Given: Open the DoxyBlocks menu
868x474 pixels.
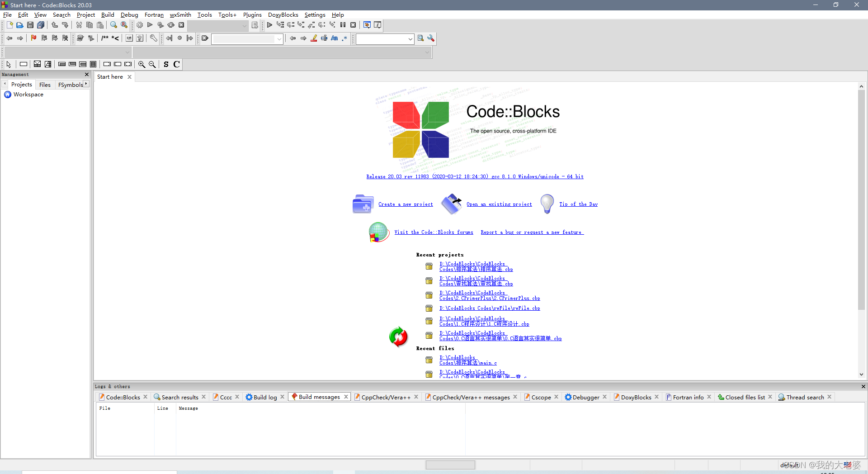Looking at the screenshot, I should click(x=283, y=15).
